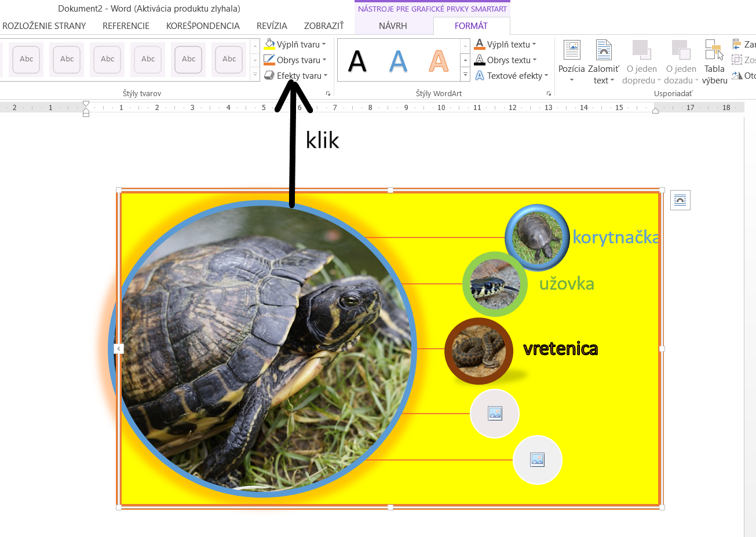
Task: Click the O jeden dozadu button
Action: pyautogui.click(x=681, y=62)
